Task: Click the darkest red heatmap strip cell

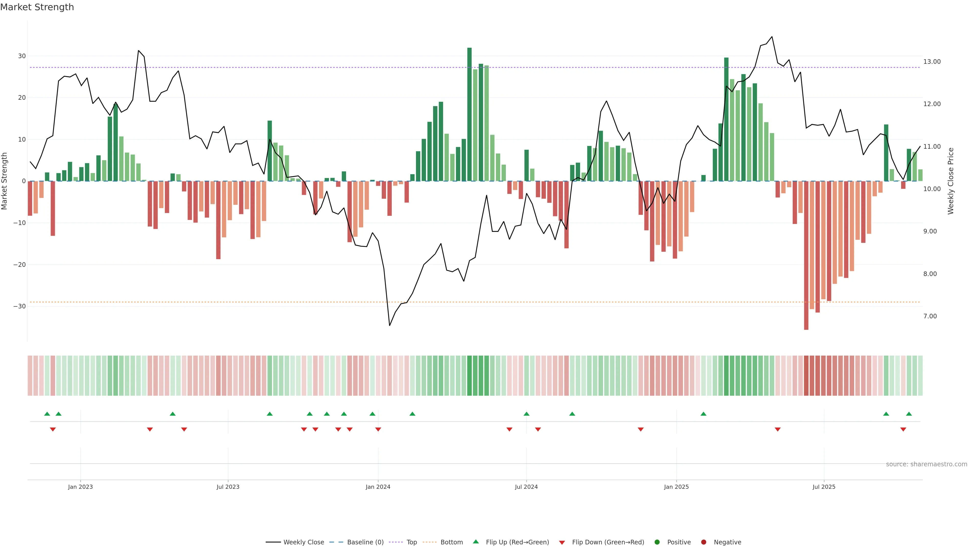Action: coord(806,376)
